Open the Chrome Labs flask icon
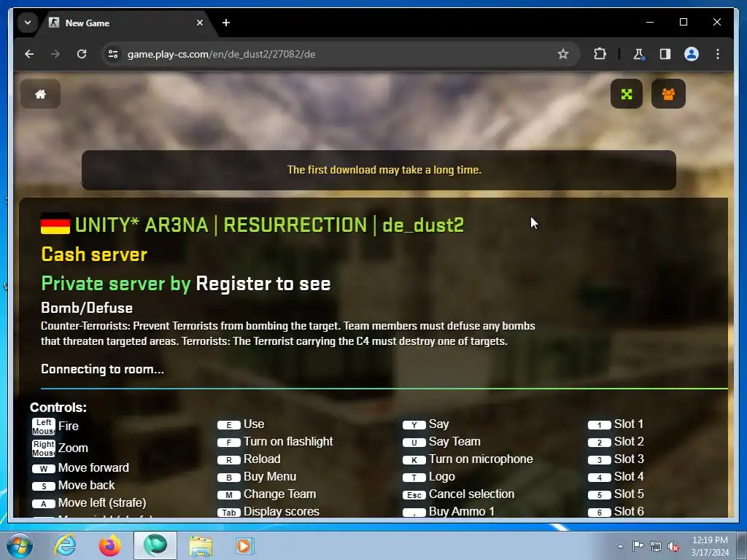747x560 pixels. tap(639, 54)
